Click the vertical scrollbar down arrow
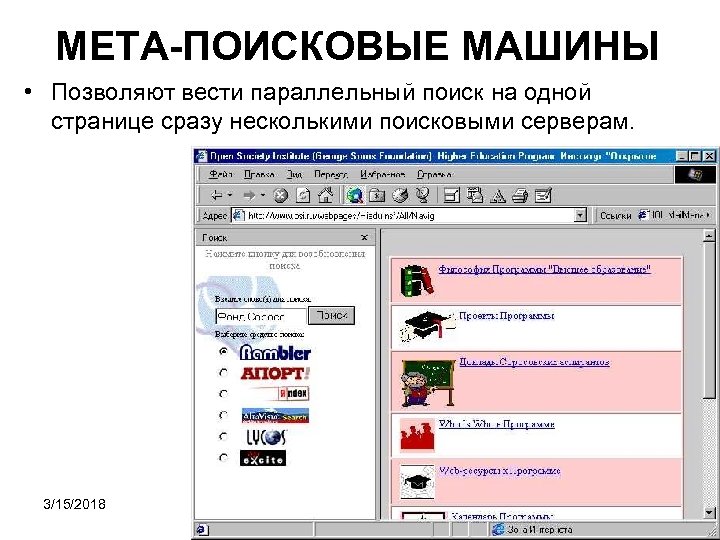Image resolution: width=720 pixels, height=540 pixels. 709,512
